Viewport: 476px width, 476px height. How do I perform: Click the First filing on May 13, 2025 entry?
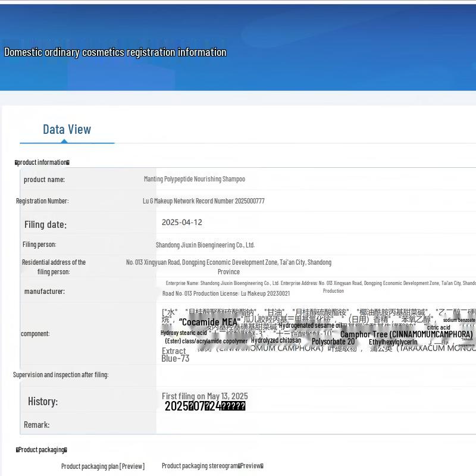(205, 396)
